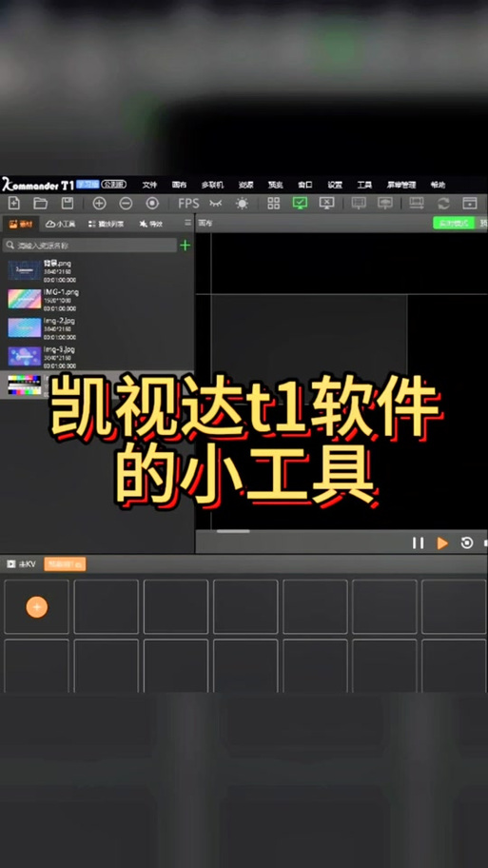Open the 画布 menu
Viewport: 488px width, 868px height.
179,185
